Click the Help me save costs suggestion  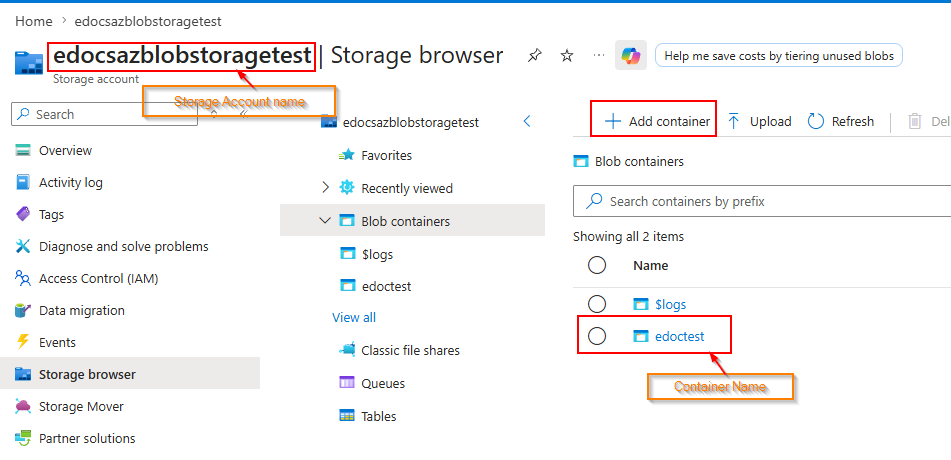[779, 56]
